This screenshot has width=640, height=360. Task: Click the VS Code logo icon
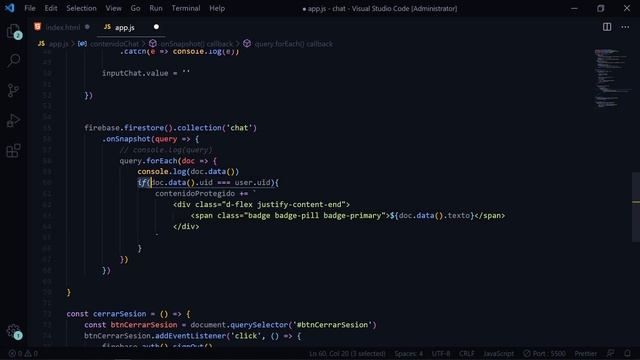coord(9,8)
